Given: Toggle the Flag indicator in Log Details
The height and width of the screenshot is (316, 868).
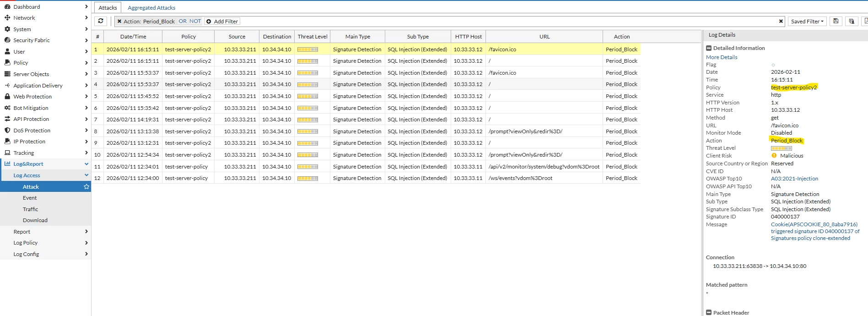Looking at the screenshot, I should click(773, 65).
